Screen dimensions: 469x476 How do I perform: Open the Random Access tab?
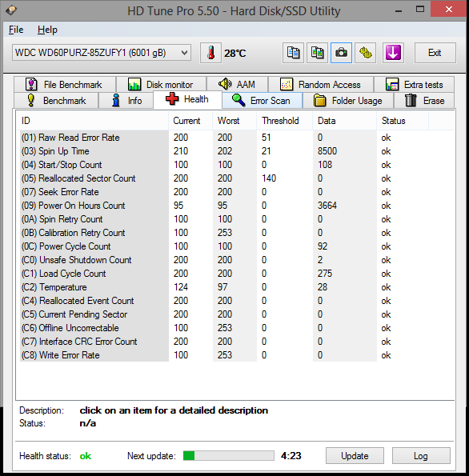[321, 84]
